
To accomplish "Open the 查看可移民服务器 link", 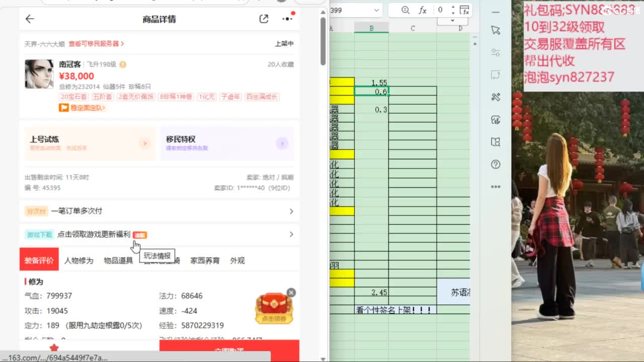I will point(96,44).
